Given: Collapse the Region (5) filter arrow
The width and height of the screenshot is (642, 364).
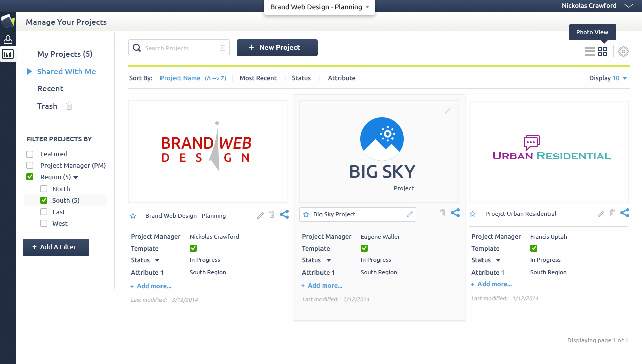Looking at the screenshot, I should pos(76,177).
